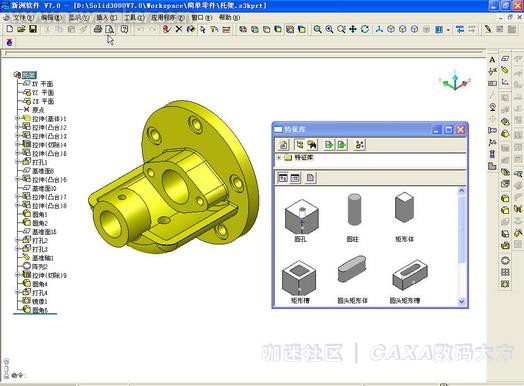Open the 工具(T) menu
The image size is (524, 386).
pyautogui.click(x=134, y=17)
